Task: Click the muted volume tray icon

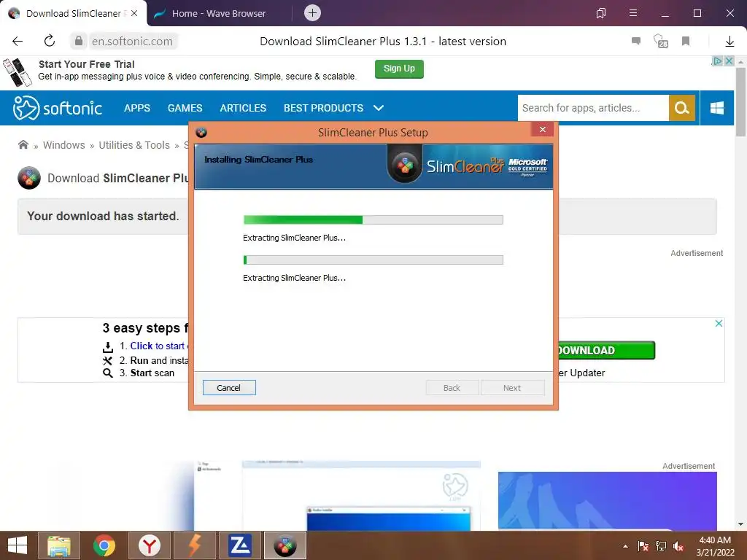Action: point(678,546)
